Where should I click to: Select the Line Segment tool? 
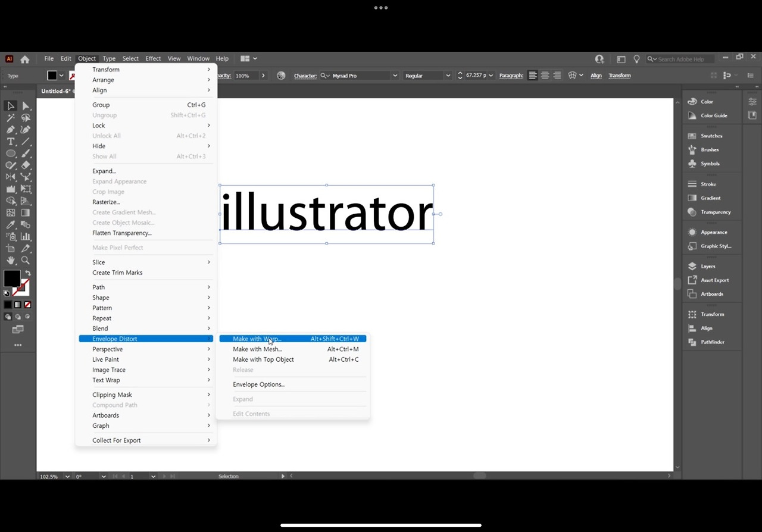pyautogui.click(x=26, y=142)
